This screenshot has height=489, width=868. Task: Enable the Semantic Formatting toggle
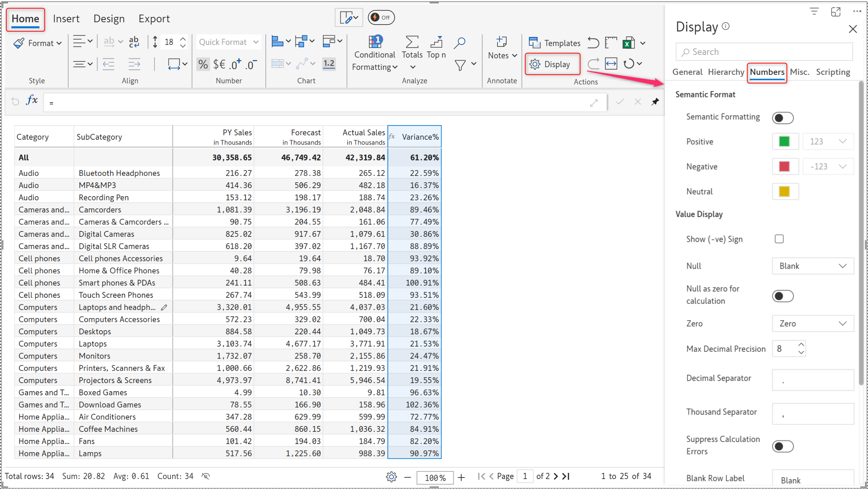(782, 118)
